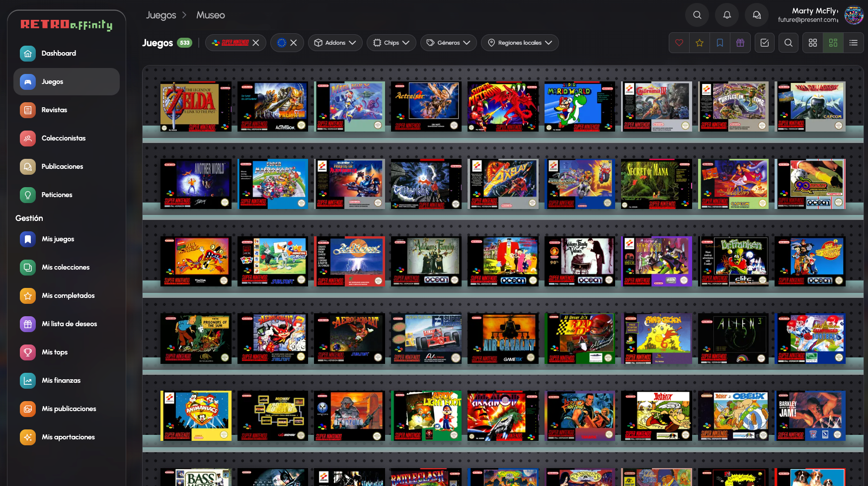Click the Museo breadcrumb

click(x=211, y=15)
